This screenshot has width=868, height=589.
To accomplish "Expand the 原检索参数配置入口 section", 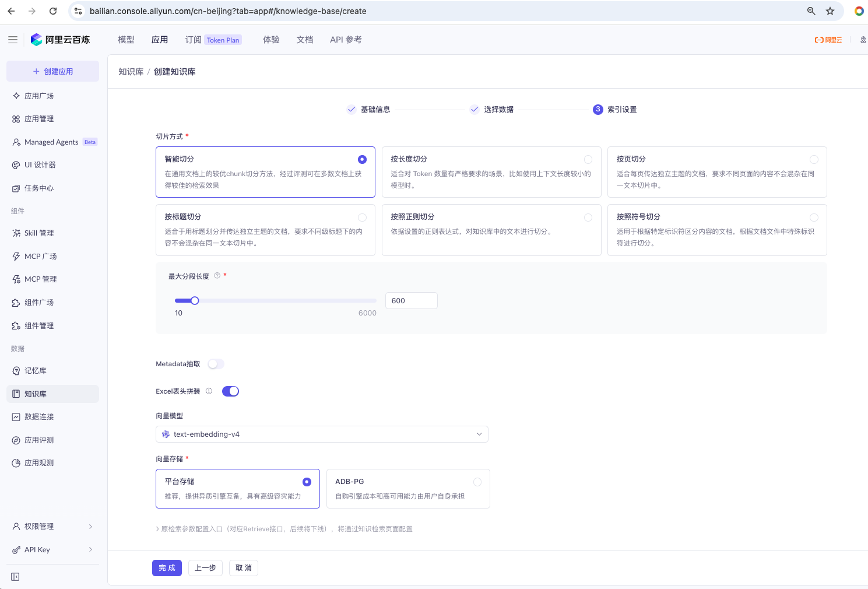I will (284, 529).
